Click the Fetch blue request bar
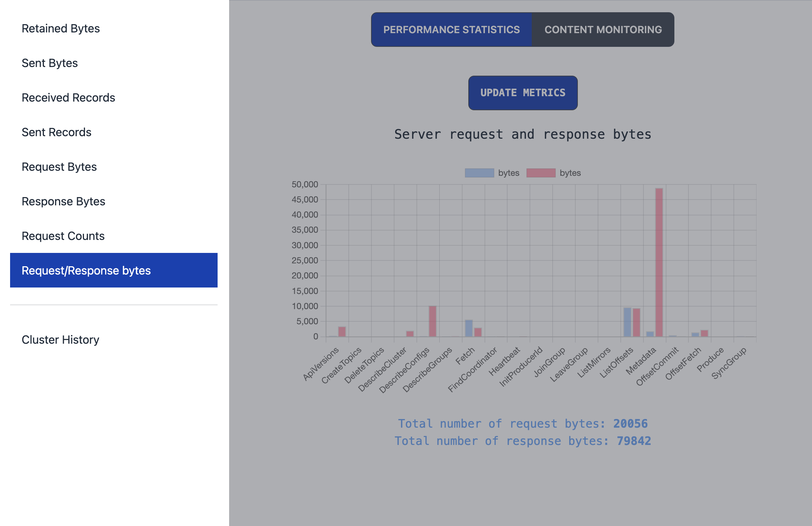 (469, 328)
